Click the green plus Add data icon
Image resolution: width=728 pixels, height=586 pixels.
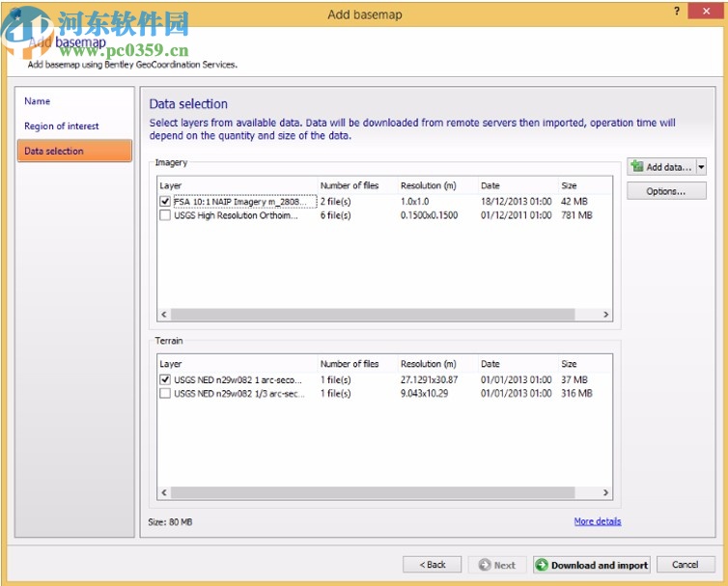(x=637, y=166)
